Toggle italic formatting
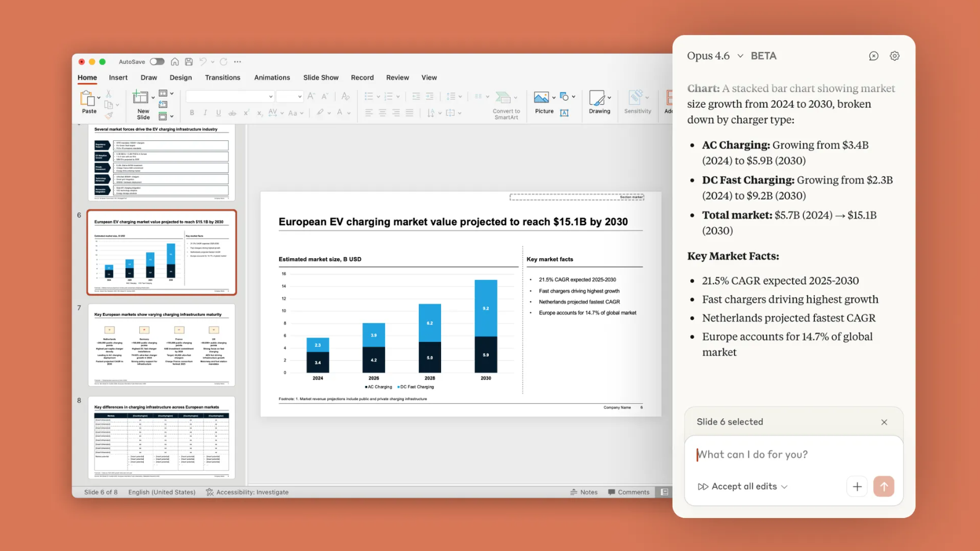980x551 pixels. coord(205,112)
